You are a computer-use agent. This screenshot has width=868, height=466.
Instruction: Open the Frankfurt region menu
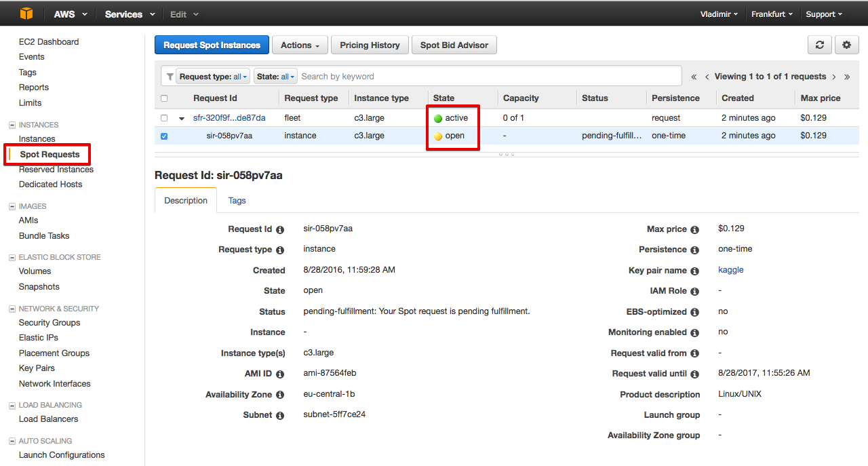pos(772,14)
